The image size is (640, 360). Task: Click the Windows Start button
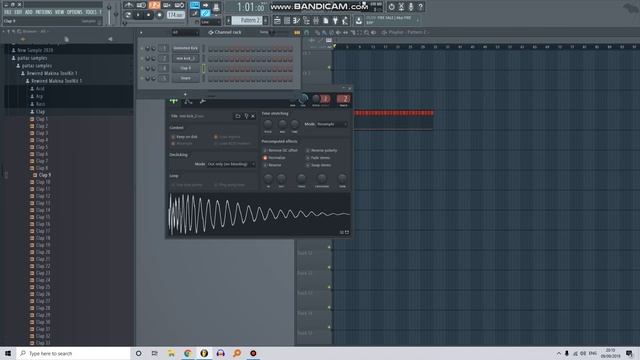click(x=8, y=353)
